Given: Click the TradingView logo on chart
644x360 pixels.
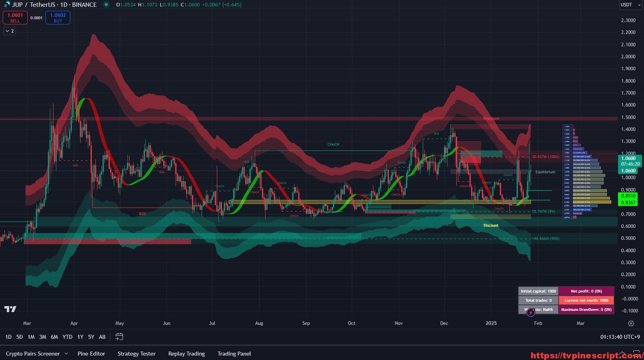Looking at the screenshot, I should [10, 309].
